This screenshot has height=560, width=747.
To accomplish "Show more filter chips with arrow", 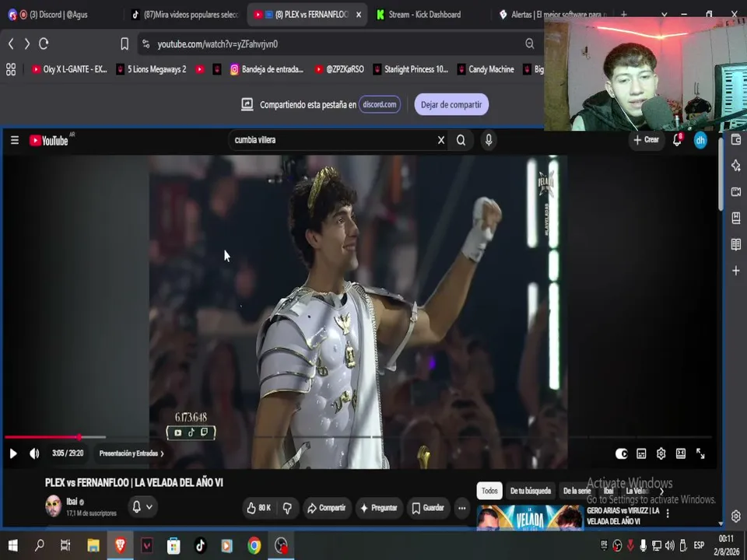I will [x=661, y=491].
